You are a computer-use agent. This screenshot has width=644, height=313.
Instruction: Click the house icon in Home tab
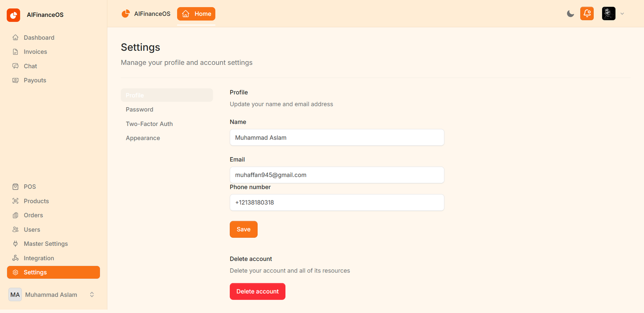(186, 14)
